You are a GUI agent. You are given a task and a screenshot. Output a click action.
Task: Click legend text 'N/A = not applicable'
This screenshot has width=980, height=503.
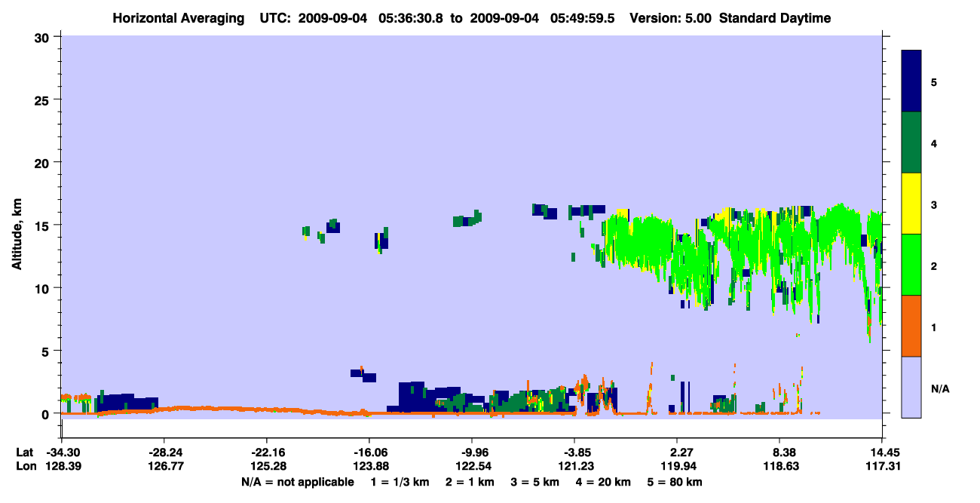click(x=297, y=482)
